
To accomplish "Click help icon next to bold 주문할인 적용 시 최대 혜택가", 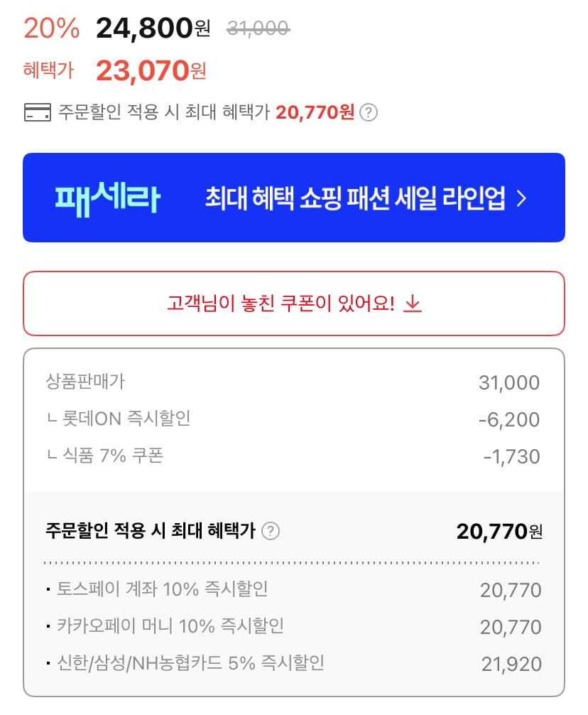I will (x=271, y=531).
